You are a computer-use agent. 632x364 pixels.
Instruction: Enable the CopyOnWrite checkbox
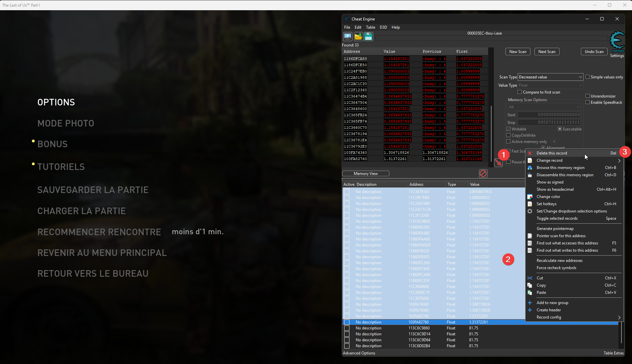click(x=508, y=135)
